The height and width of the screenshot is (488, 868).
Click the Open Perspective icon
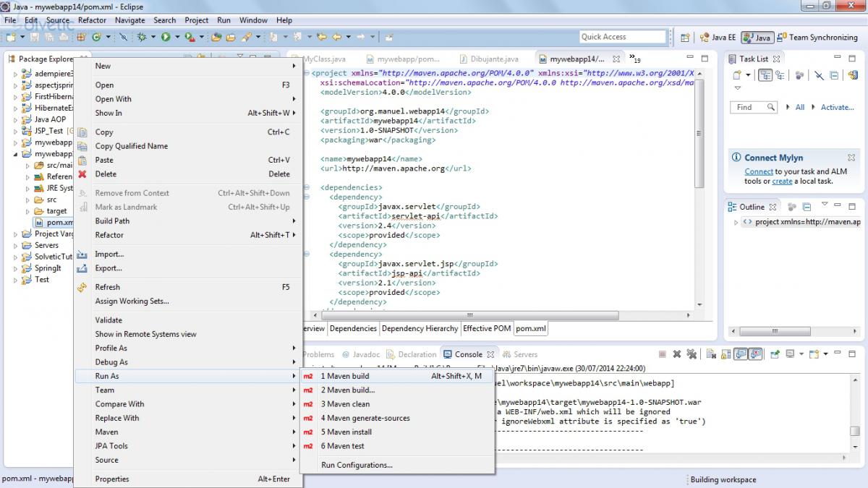click(x=685, y=37)
